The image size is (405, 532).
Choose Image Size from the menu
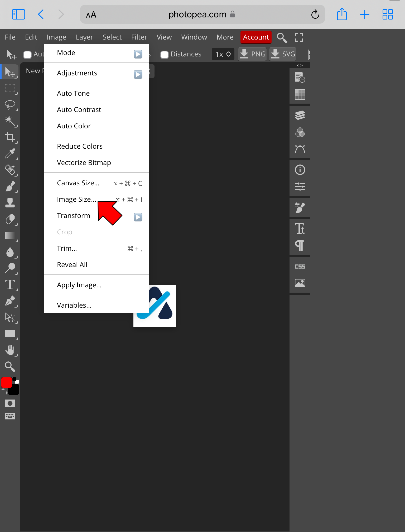tap(97, 200)
